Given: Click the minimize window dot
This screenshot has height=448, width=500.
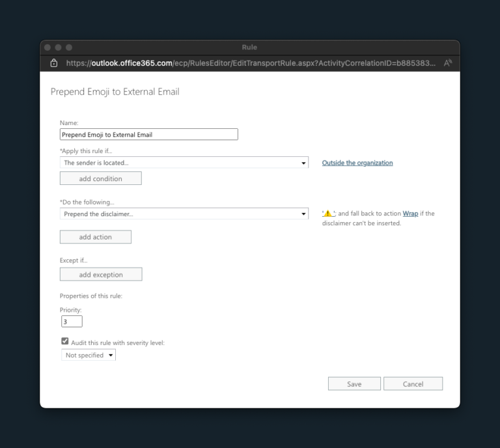Looking at the screenshot, I should click(x=58, y=48).
